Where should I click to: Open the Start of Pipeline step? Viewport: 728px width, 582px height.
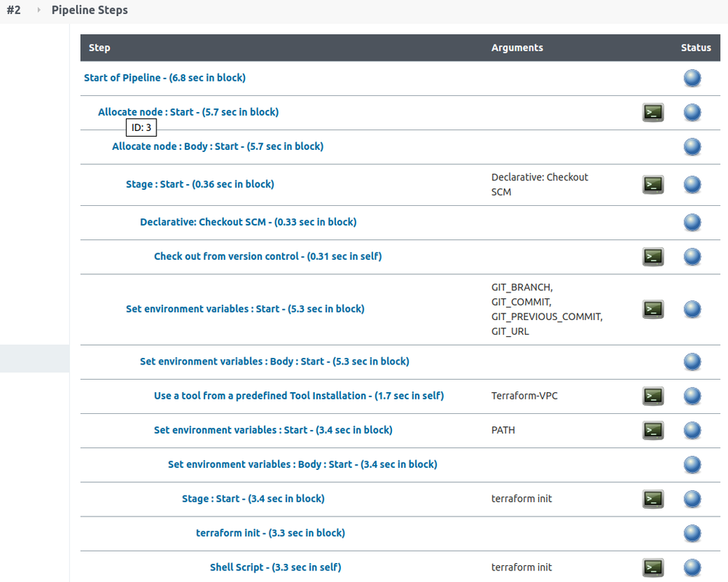click(164, 77)
